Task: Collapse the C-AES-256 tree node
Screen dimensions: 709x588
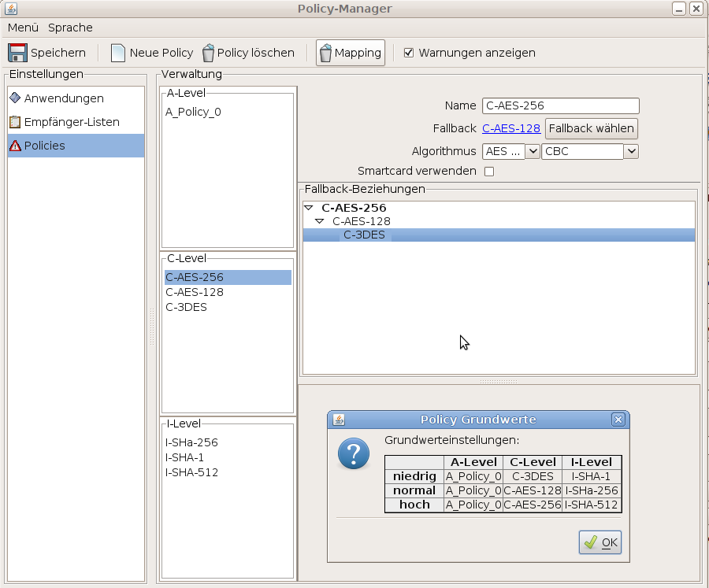Action: [x=309, y=208]
